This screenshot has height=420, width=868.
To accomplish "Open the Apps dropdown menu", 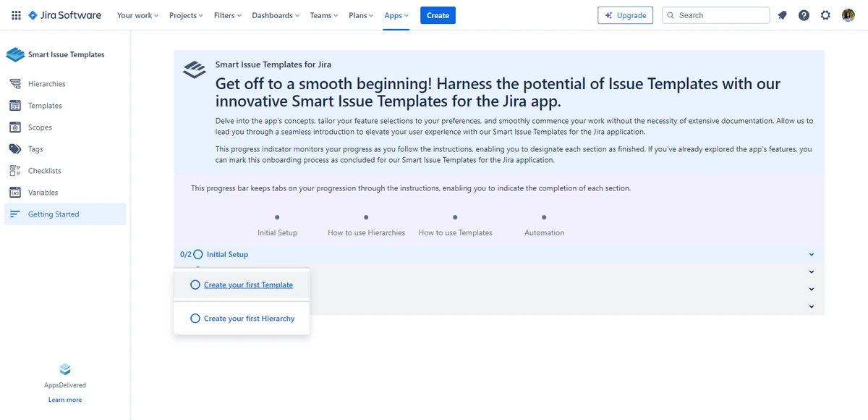I will click(x=396, y=15).
